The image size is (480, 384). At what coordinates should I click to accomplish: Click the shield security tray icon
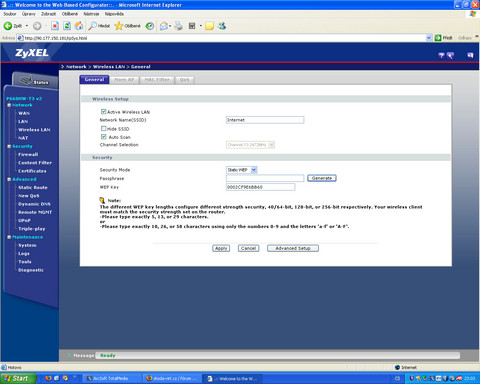412,378
